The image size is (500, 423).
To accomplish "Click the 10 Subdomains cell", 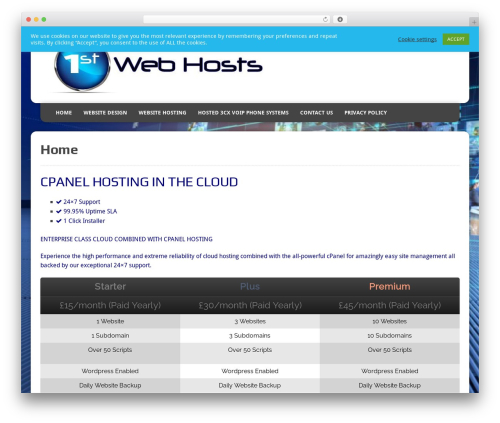I will (390, 336).
